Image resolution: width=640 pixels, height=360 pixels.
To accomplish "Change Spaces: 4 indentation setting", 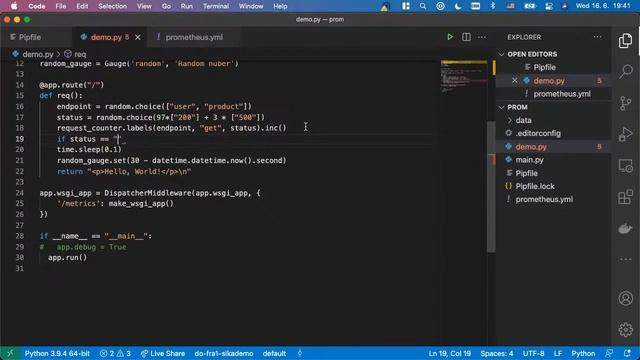I will pyautogui.click(x=497, y=353).
